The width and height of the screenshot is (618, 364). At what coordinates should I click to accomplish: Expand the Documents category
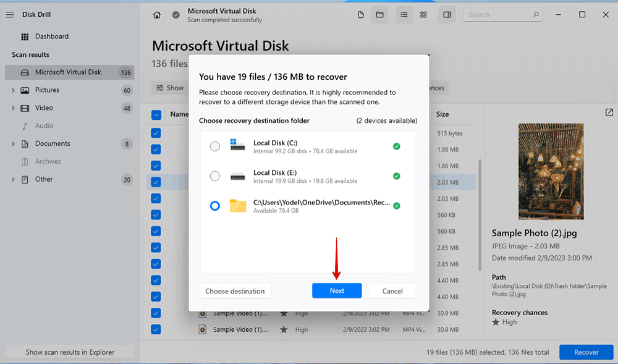pyautogui.click(x=13, y=144)
